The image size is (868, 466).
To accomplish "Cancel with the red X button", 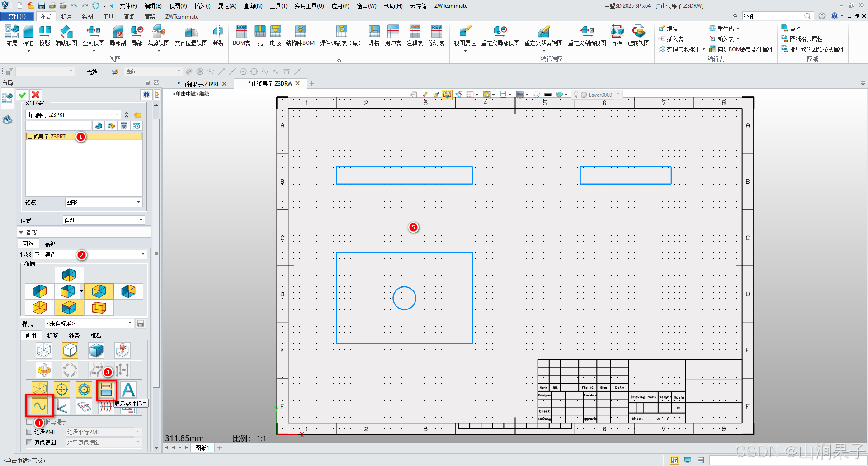I will click(36, 95).
